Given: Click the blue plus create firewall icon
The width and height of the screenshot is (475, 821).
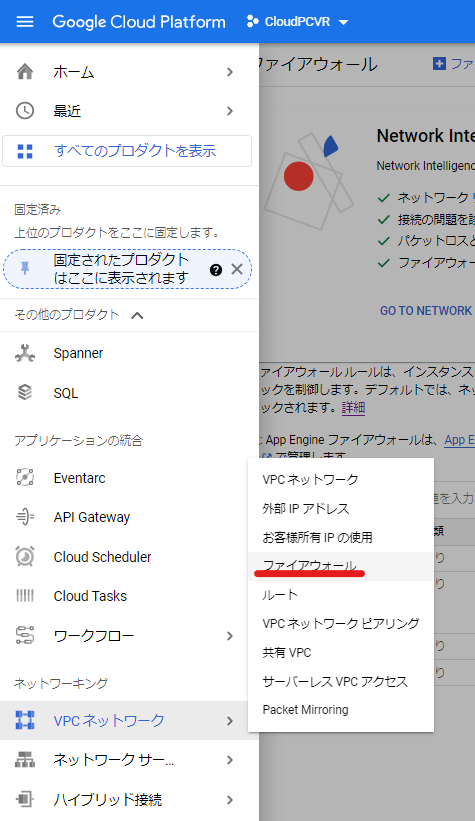Looking at the screenshot, I should 439,63.
